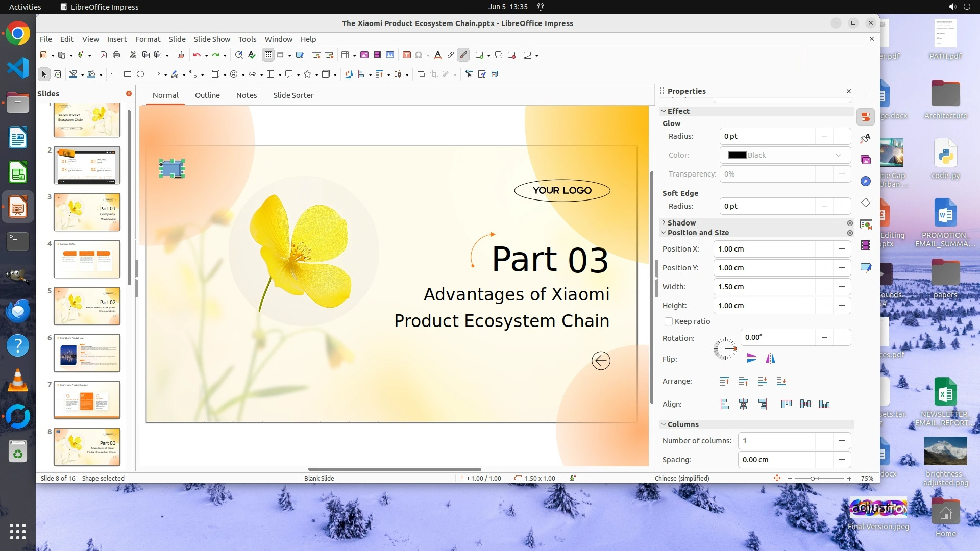Select the Ellipse drawing tool
Viewport: 980px width, 551px height.
pyautogui.click(x=140, y=74)
